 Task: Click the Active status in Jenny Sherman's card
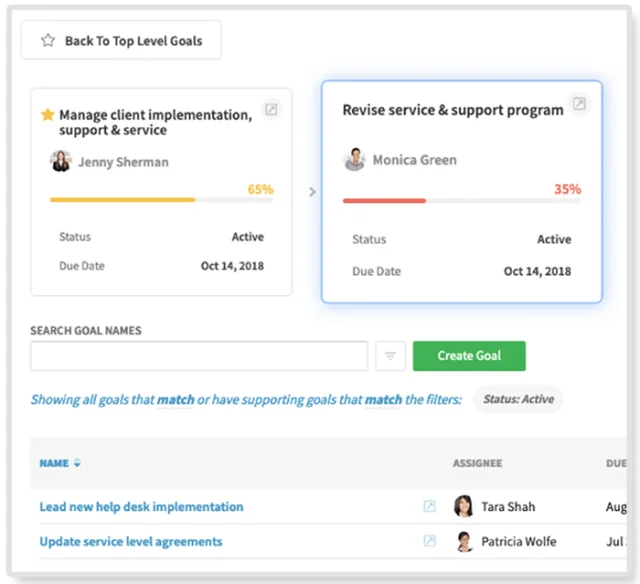tap(248, 237)
